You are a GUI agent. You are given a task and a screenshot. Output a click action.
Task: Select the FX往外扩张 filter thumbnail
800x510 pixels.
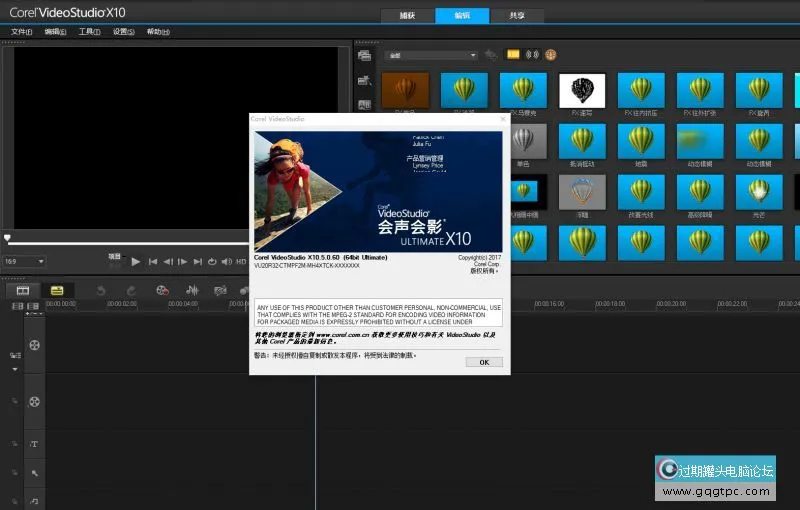pyautogui.click(x=700, y=91)
